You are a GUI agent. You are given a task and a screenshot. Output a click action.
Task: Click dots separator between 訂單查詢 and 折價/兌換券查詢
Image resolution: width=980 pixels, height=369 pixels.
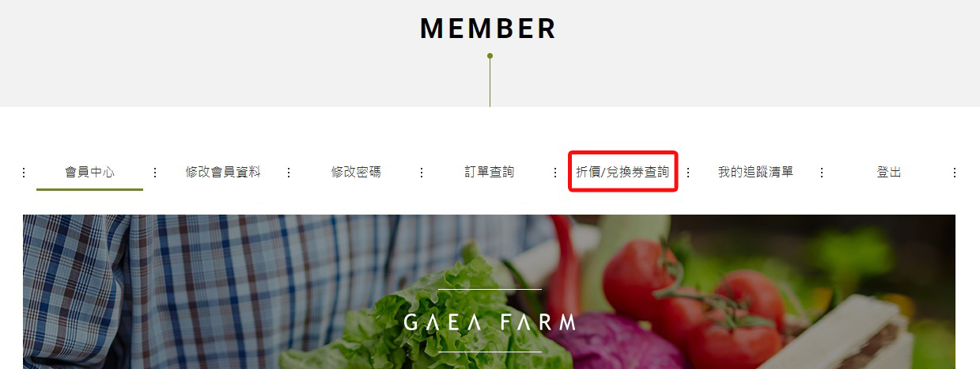pyautogui.click(x=555, y=173)
